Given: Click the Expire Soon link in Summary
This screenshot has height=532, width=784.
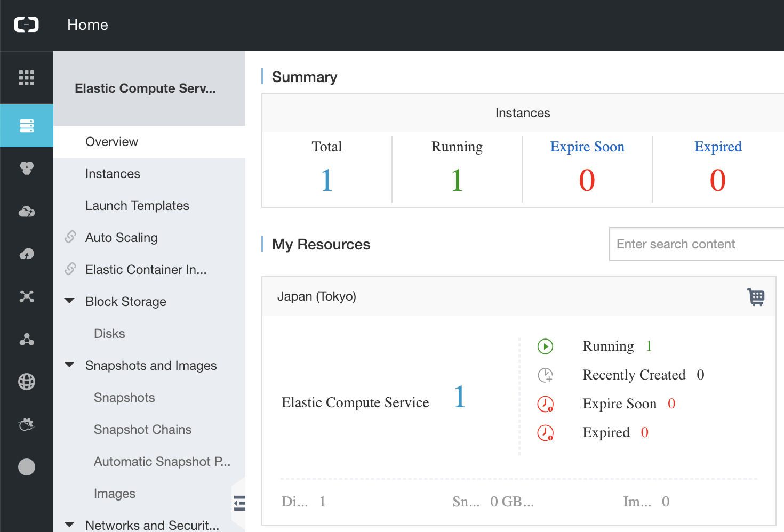Looking at the screenshot, I should (587, 147).
